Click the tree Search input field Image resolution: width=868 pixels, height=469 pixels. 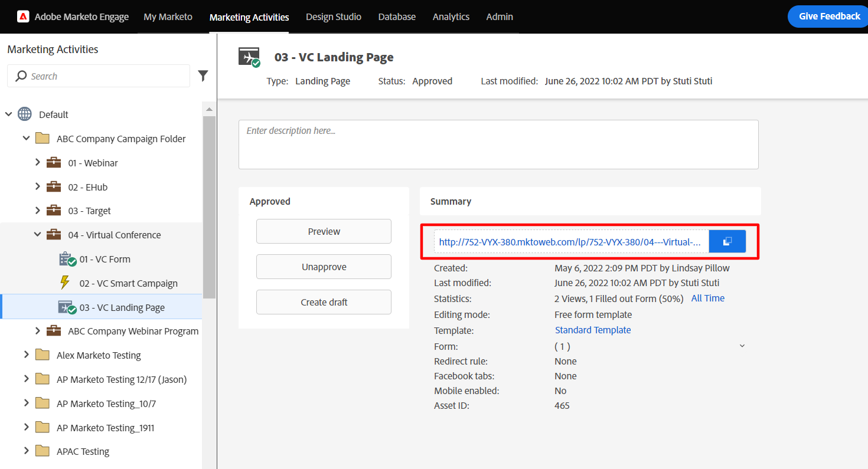[99, 76]
